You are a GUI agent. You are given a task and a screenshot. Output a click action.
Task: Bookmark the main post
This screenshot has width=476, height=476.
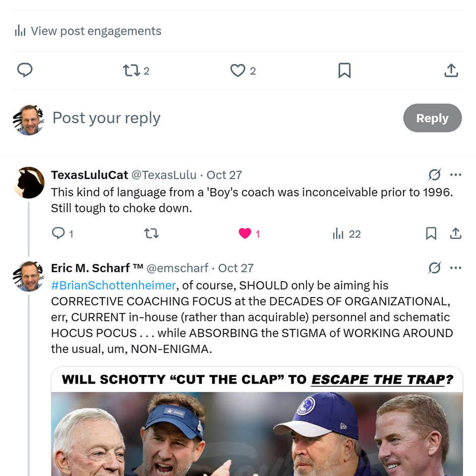pos(344,71)
